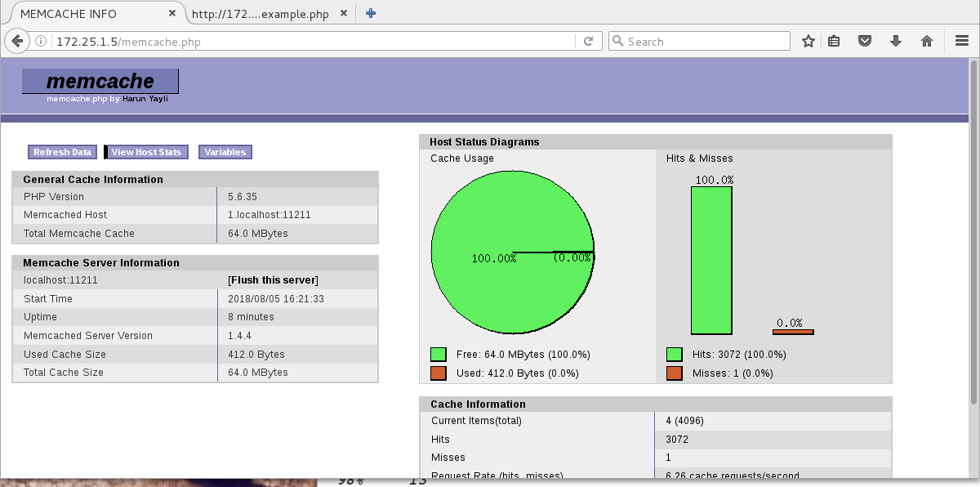Click the Total Cache Size value 64.0 MBytes
Image resolution: width=980 pixels, height=487 pixels.
point(258,373)
